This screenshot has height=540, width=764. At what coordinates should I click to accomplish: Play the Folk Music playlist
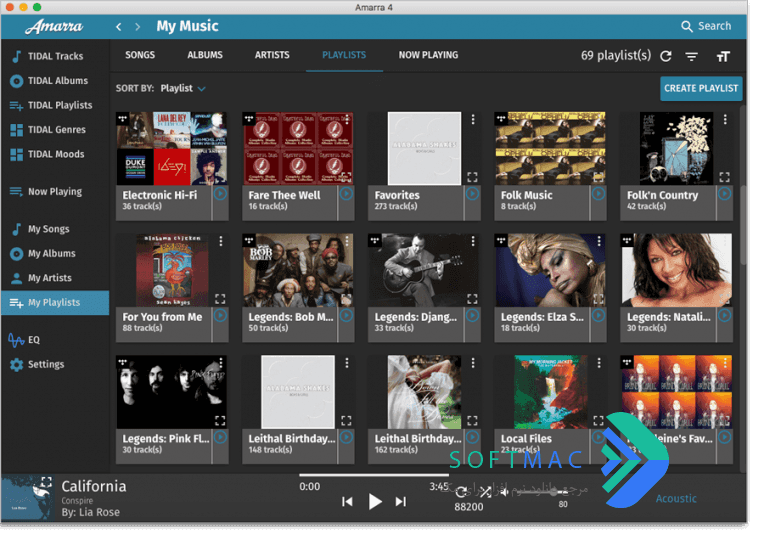[x=598, y=194]
